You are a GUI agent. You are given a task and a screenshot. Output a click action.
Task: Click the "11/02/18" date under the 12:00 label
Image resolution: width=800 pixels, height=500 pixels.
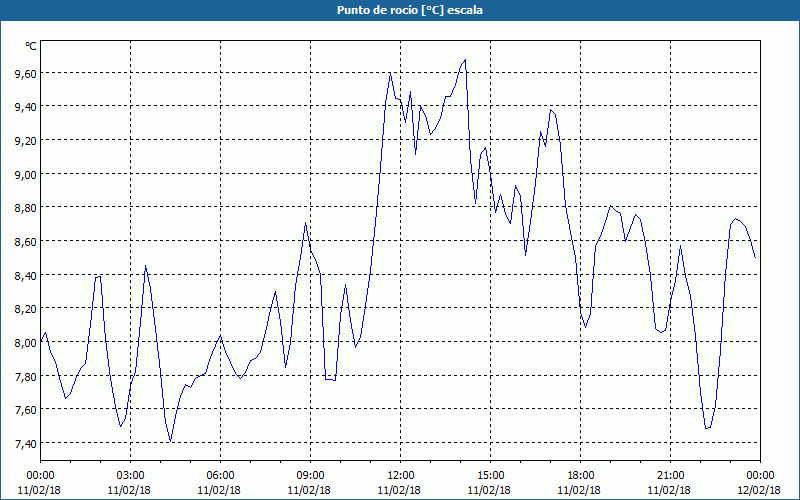click(399, 490)
